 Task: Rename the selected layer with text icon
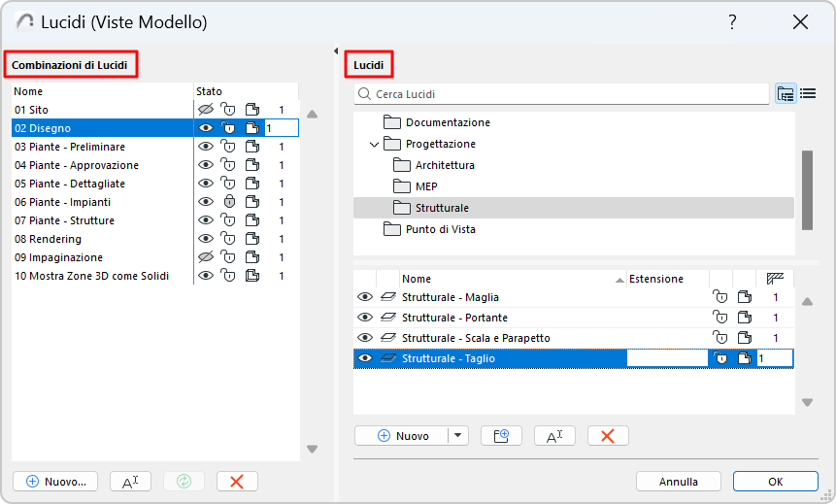554,436
